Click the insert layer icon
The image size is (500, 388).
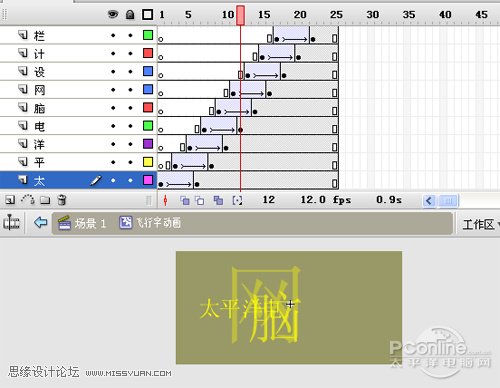pos(10,200)
